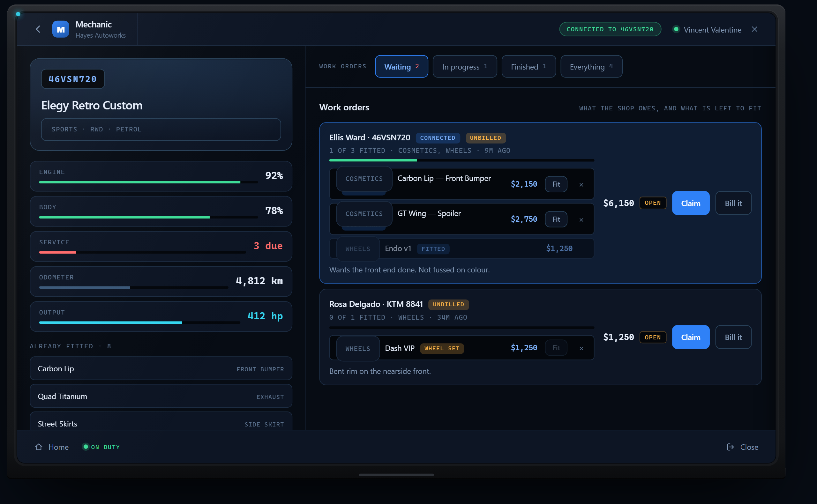Click the Open badge beside $6,150
The width and height of the screenshot is (817, 504).
click(x=653, y=203)
